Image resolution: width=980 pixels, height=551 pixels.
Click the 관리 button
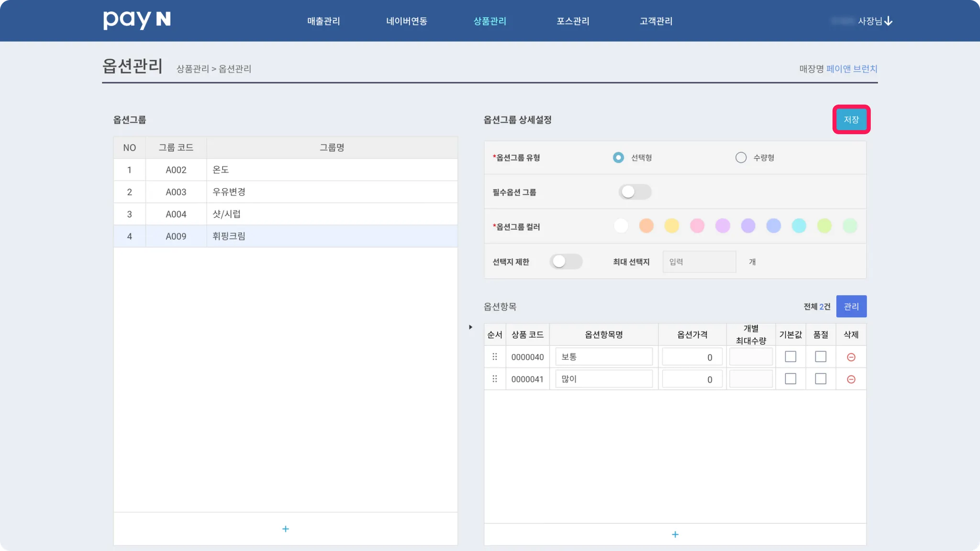[x=851, y=307]
